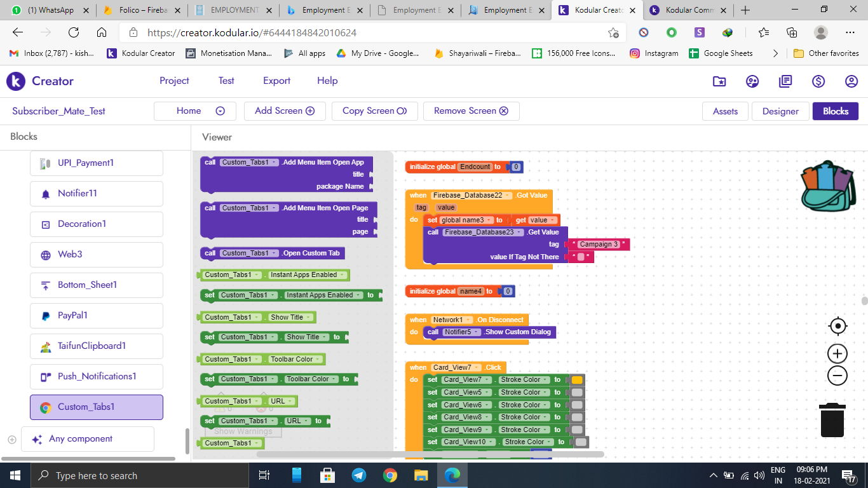The width and height of the screenshot is (868, 488).
Task: Click the orange Card_View7 stroke color swatch
Action: point(576,380)
